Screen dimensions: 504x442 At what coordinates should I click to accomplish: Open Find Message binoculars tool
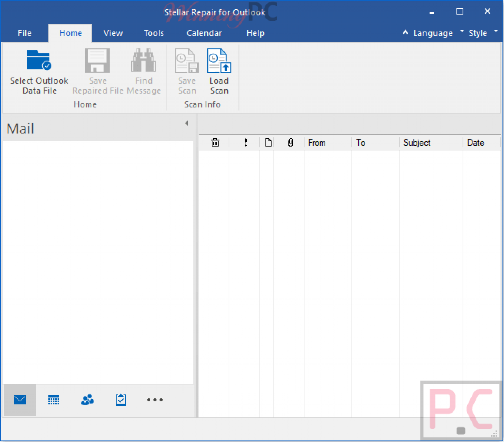(143, 60)
